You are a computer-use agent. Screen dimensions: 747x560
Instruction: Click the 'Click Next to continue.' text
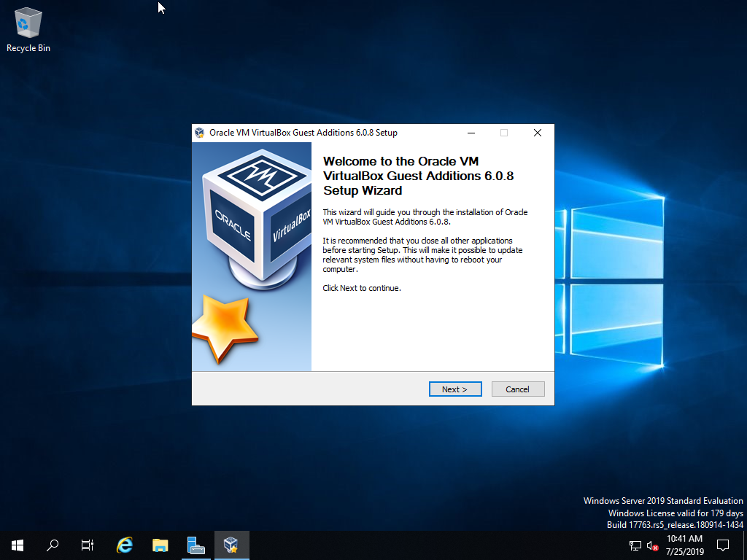point(362,288)
